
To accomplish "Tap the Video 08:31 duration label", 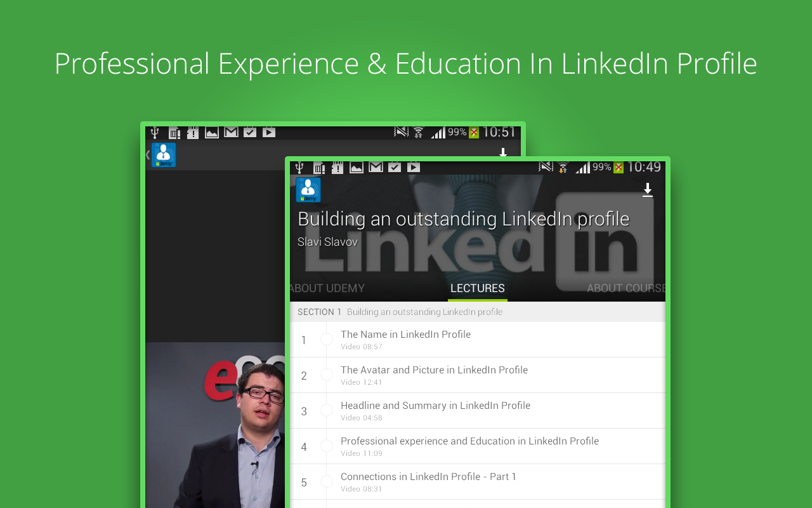I will click(x=362, y=489).
